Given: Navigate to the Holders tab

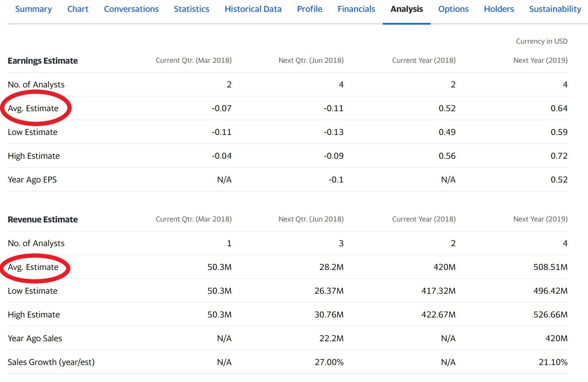Looking at the screenshot, I should 498,9.
